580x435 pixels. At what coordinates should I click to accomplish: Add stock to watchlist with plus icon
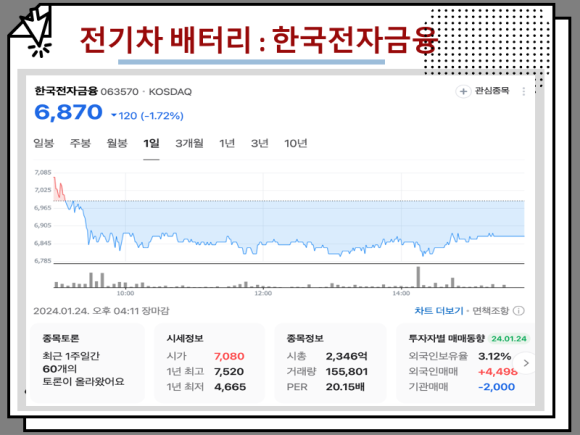(x=463, y=91)
